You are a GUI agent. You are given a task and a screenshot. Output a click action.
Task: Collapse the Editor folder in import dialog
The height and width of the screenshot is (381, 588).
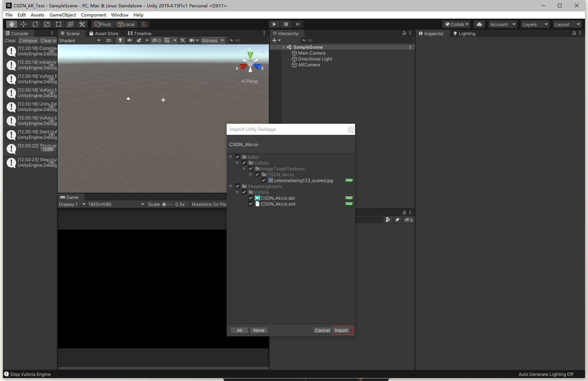click(x=230, y=157)
